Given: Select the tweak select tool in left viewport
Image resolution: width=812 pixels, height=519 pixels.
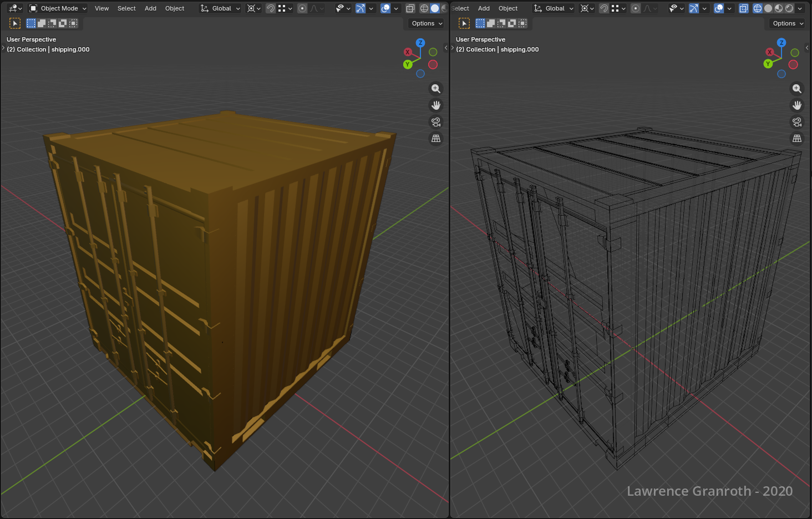Looking at the screenshot, I should [x=15, y=23].
